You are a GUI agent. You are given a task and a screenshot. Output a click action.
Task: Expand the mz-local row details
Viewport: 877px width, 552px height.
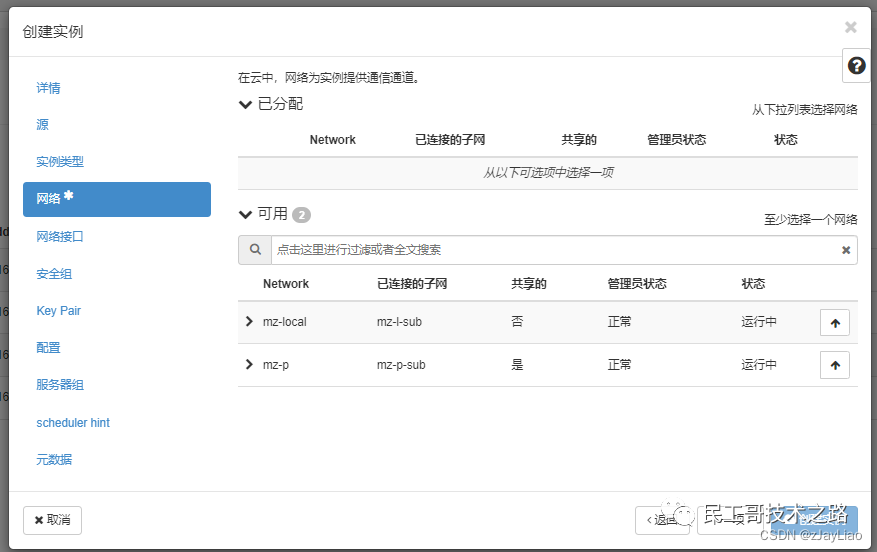coord(249,322)
